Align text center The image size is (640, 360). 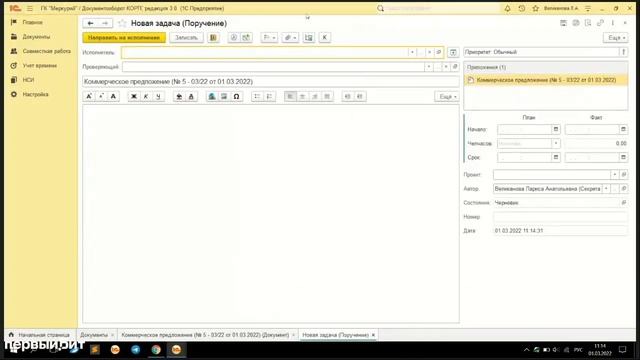coord(302,96)
